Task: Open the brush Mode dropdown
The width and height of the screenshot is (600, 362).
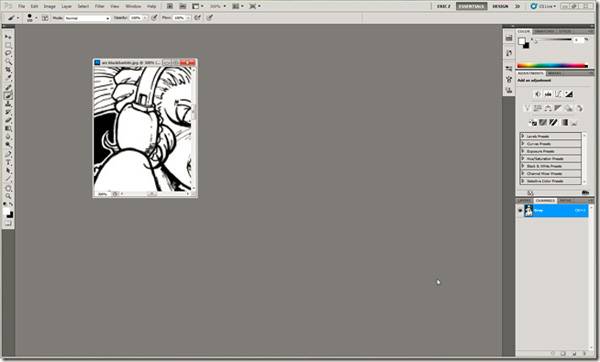Action: (x=87, y=18)
